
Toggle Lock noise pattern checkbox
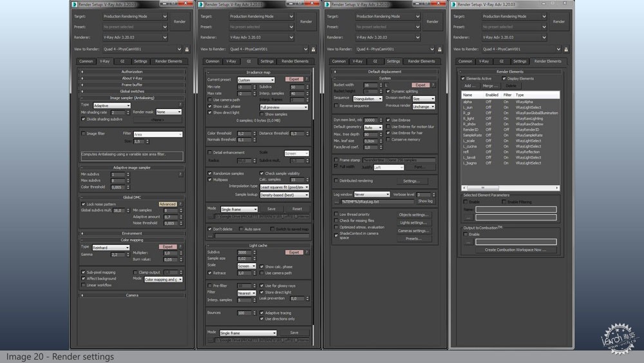pos(83,204)
